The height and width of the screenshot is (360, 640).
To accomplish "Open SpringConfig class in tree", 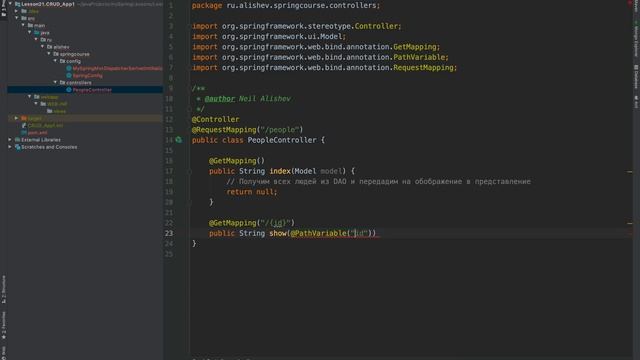I will click(87, 76).
